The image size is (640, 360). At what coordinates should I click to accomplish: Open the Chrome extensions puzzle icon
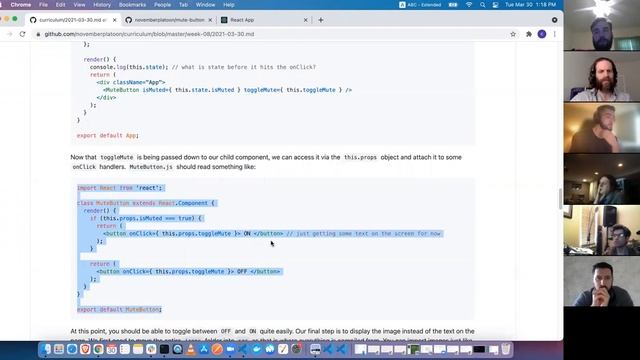coord(529,34)
